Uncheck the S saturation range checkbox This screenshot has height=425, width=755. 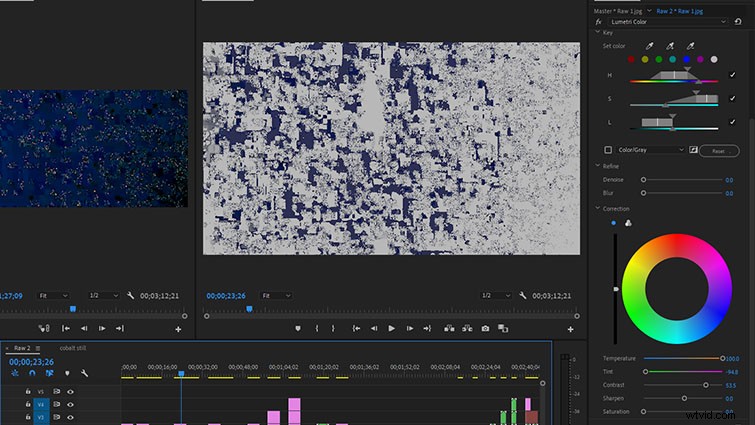pyautogui.click(x=732, y=98)
